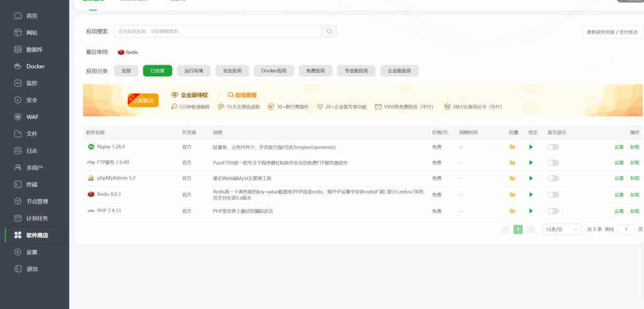The image size is (644, 309).
Task: Click the next page arrow
Action: [x=531, y=229]
